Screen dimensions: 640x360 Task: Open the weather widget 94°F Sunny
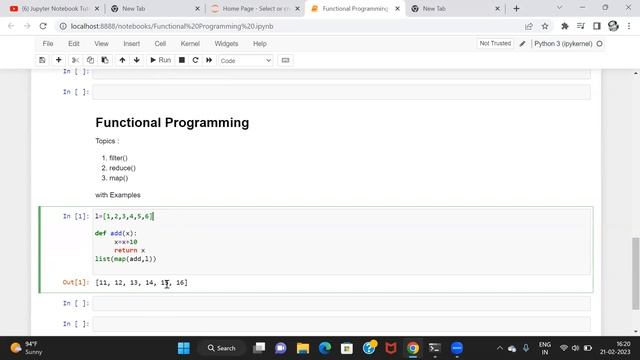tap(27, 348)
